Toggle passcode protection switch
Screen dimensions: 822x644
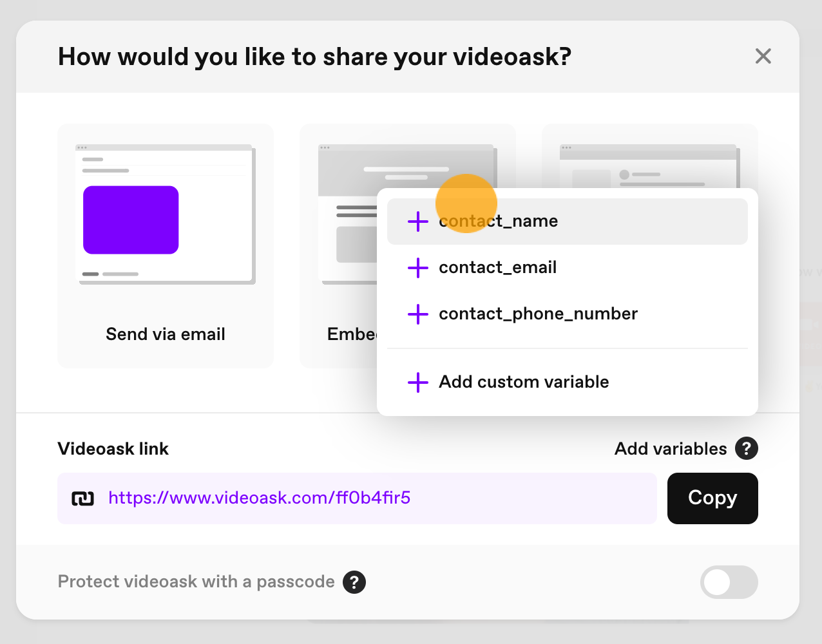tap(729, 582)
